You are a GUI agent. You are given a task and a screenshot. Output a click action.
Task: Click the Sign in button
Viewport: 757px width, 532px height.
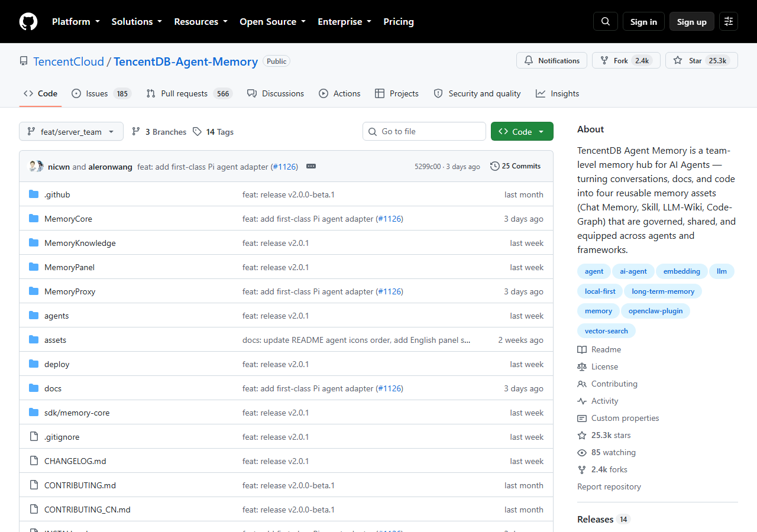[x=643, y=21]
